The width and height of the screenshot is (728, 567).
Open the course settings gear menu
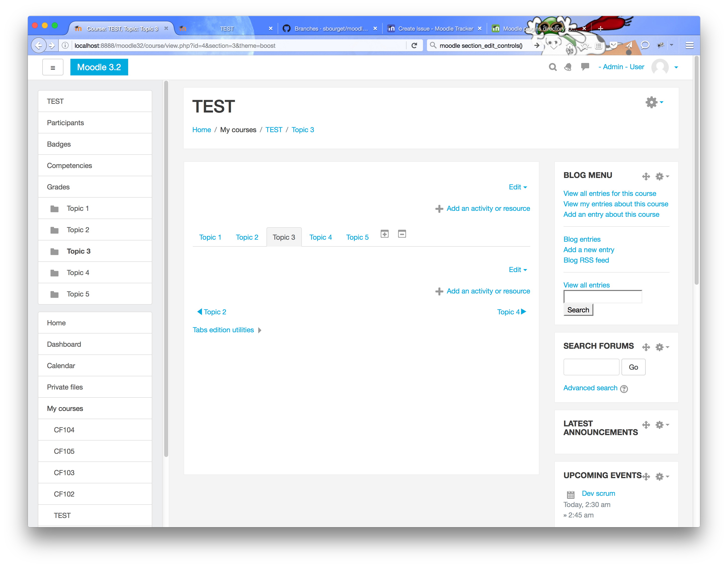pyautogui.click(x=654, y=102)
